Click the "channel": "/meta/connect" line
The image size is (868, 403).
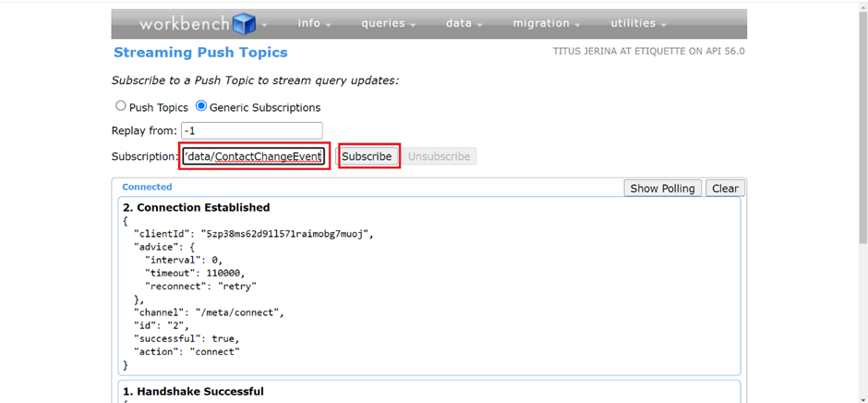click(209, 312)
